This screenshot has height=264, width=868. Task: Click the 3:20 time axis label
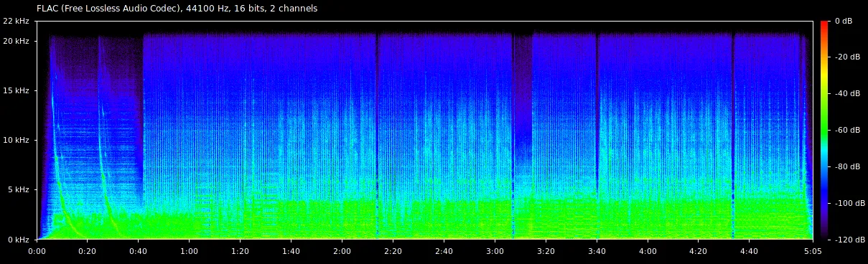(546, 252)
